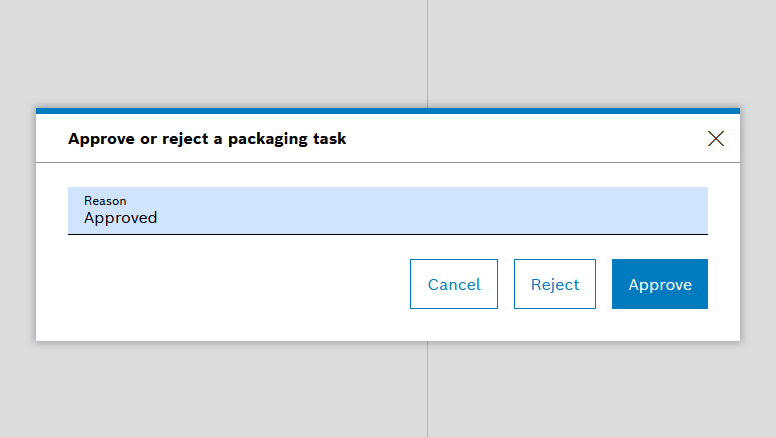The width and height of the screenshot is (776, 437).
Task: Click the empty right end of the Reason field
Action: click(x=650, y=210)
